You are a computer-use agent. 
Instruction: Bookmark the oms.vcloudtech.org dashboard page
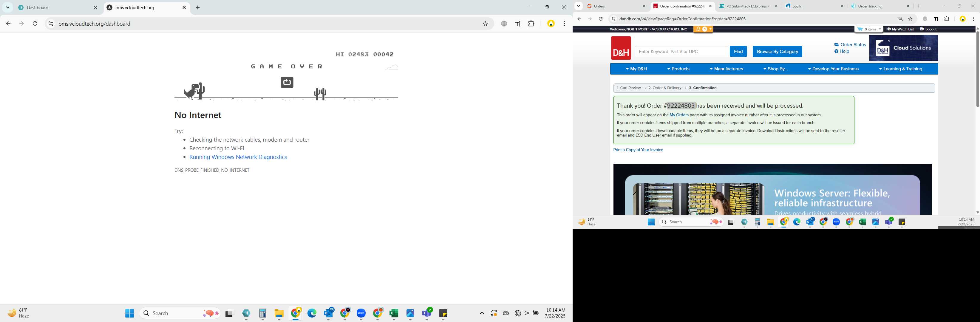pos(485,24)
